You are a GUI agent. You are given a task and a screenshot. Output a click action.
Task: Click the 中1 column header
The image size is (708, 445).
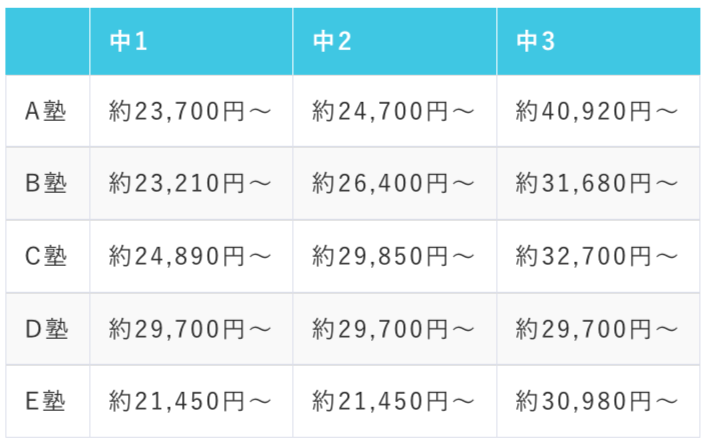[x=129, y=42]
